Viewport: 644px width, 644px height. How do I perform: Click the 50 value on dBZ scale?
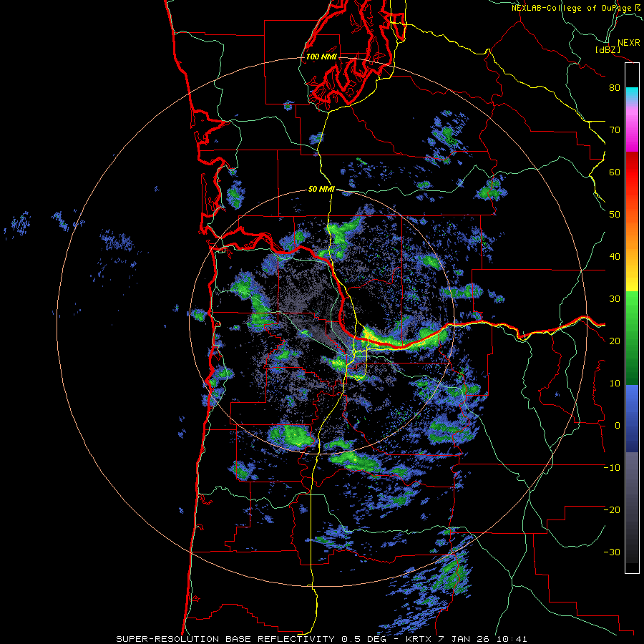click(615, 215)
